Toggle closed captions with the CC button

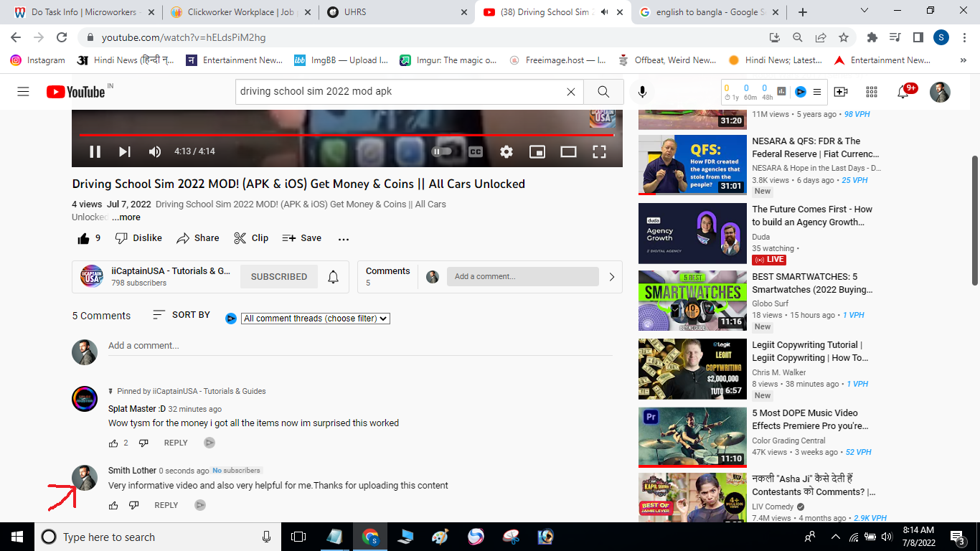coord(476,151)
